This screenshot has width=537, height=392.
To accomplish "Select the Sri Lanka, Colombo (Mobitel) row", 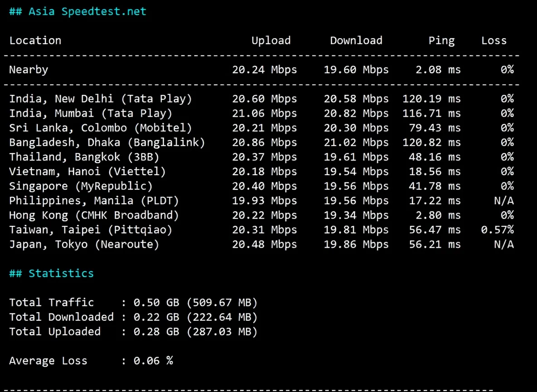I will (x=100, y=127).
